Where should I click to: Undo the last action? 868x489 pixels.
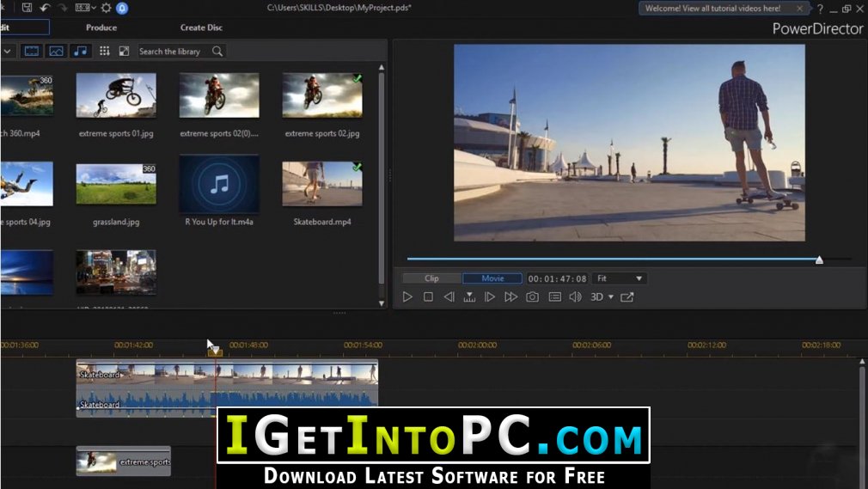tap(45, 8)
